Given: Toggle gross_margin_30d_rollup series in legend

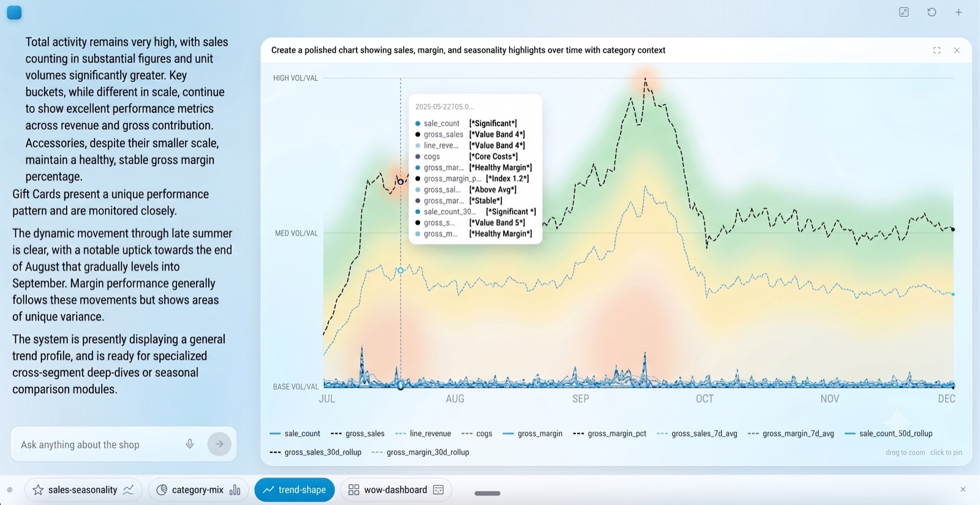Looking at the screenshot, I should click(421, 452).
